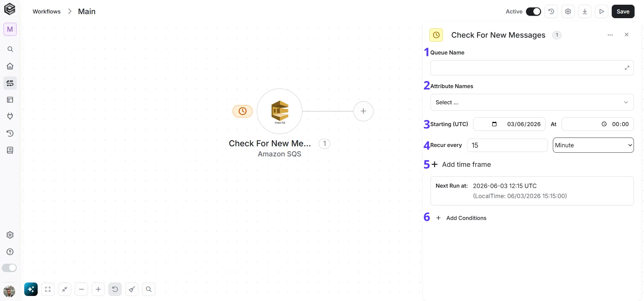This screenshot has width=644, height=301.
Task: Open the app logo home icon
Action: (10, 9)
